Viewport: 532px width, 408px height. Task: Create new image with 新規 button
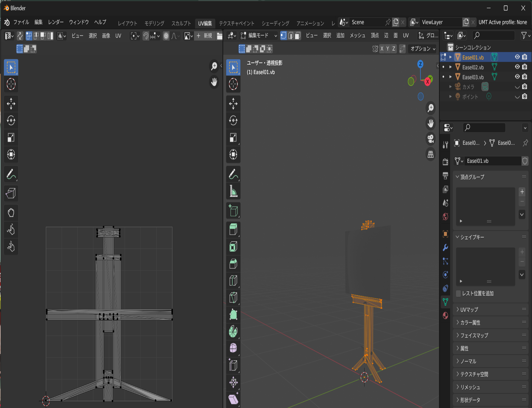click(204, 36)
